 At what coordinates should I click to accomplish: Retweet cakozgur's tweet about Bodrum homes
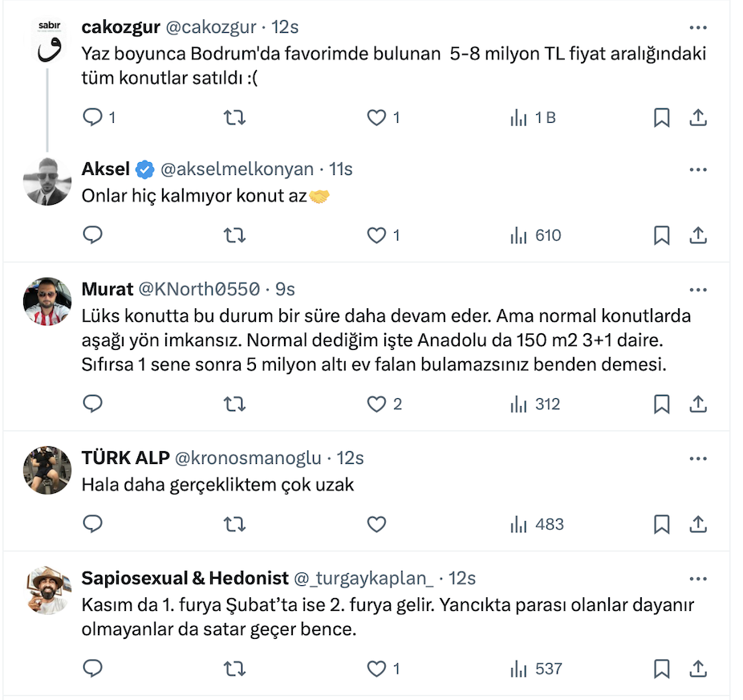click(x=233, y=118)
